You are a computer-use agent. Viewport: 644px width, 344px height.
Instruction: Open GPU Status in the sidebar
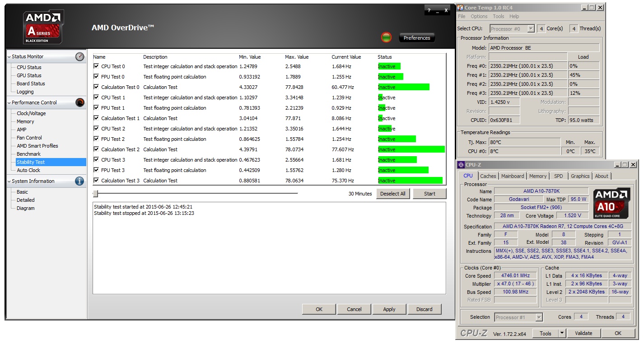[29, 75]
